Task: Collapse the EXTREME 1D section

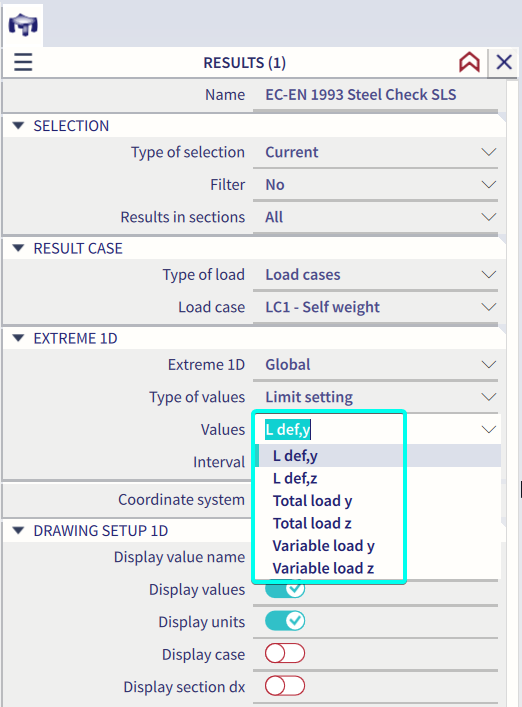Action: [18, 338]
